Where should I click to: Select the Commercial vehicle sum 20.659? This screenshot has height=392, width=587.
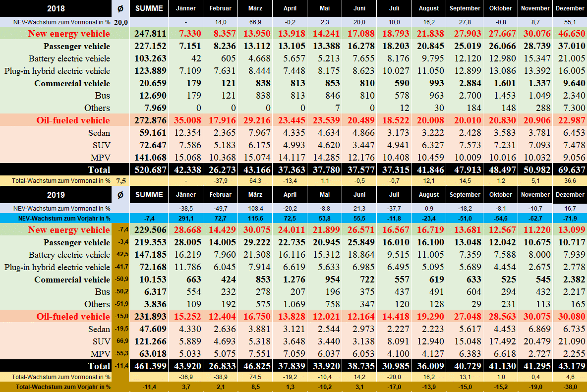pos(153,83)
